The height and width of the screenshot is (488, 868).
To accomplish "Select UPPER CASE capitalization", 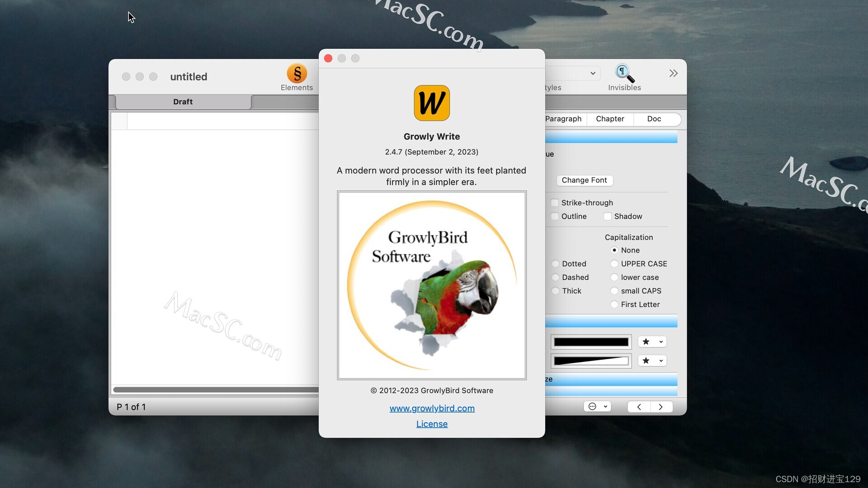I will click(x=614, y=263).
